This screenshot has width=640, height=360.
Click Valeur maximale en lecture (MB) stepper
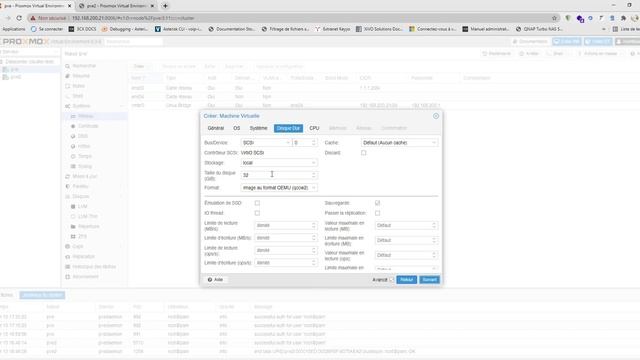[x=434, y=225]
